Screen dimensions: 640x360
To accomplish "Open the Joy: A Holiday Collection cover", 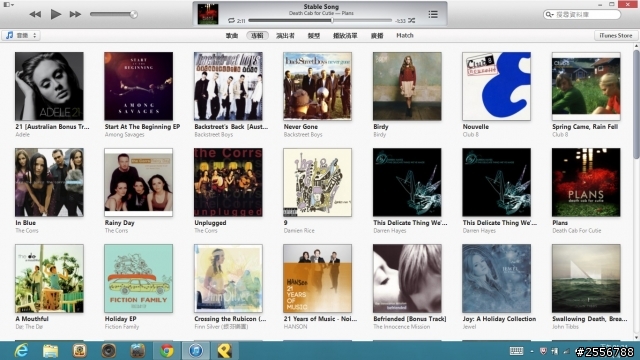I will pyautogui.click(x=496, y=278).
